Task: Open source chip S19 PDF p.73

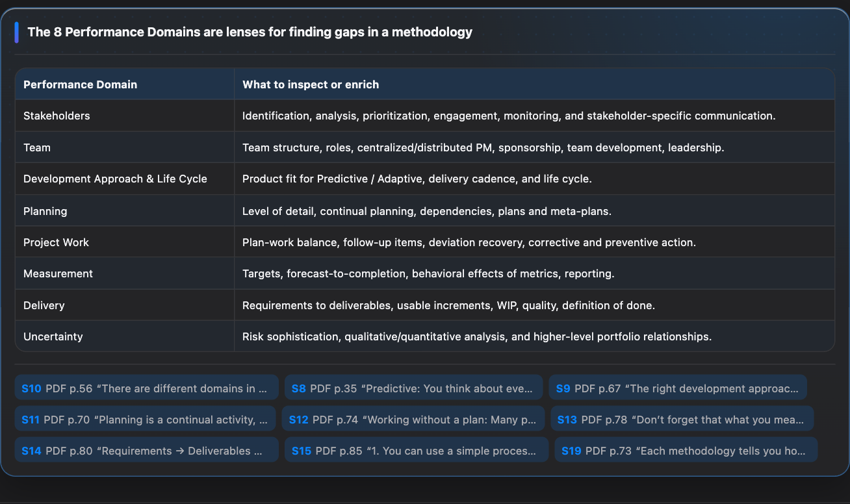Action: click(686, 451)
